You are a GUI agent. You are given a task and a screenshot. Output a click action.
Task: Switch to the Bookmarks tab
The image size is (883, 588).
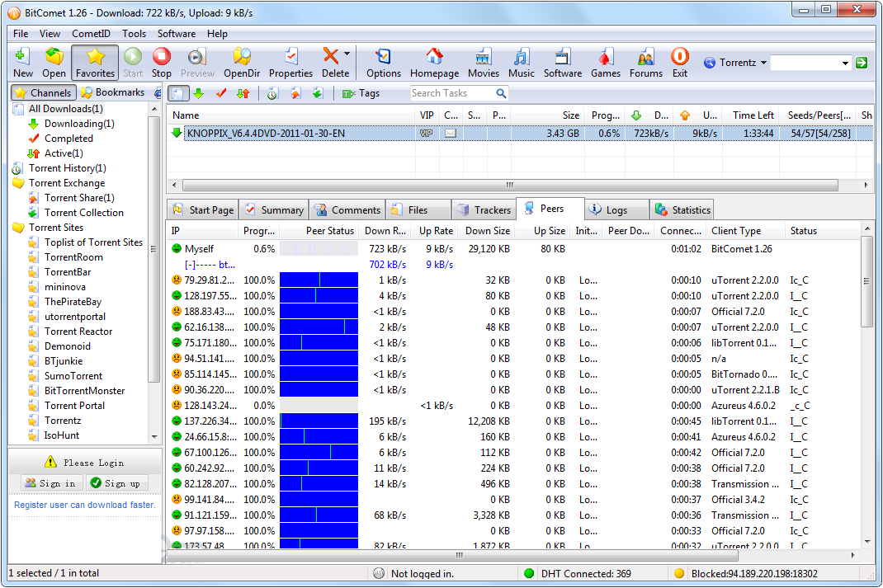[x=112, y=92]
